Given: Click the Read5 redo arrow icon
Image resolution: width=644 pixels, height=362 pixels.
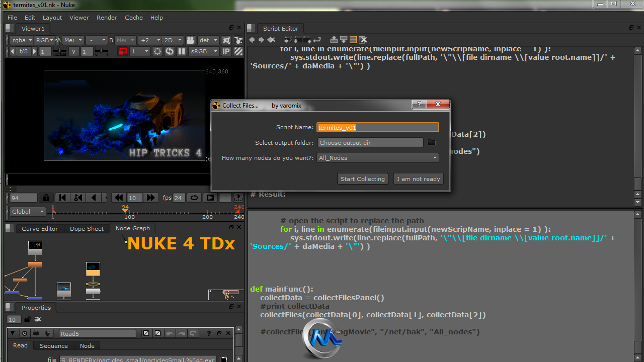Looking at the screenshot, I should (181, 333).
